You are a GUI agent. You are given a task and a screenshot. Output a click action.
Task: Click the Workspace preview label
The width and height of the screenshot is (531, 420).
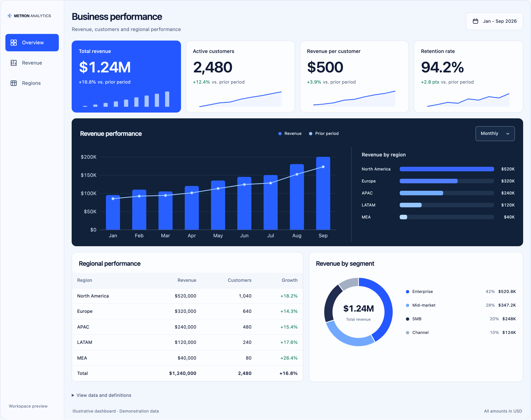coord(28,406)
